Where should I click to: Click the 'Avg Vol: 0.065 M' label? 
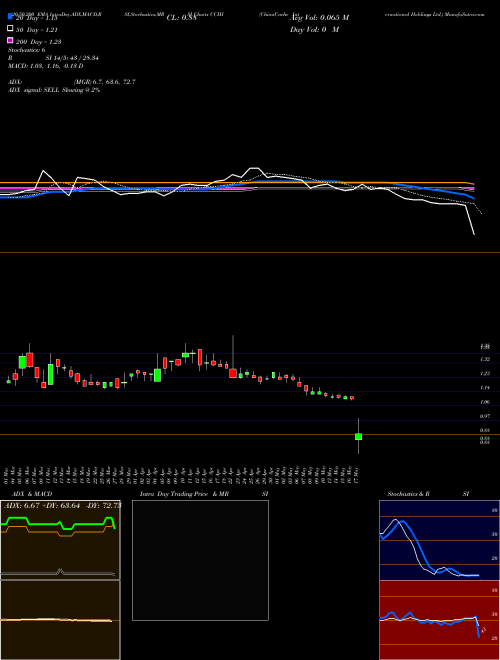pos(319,18)
